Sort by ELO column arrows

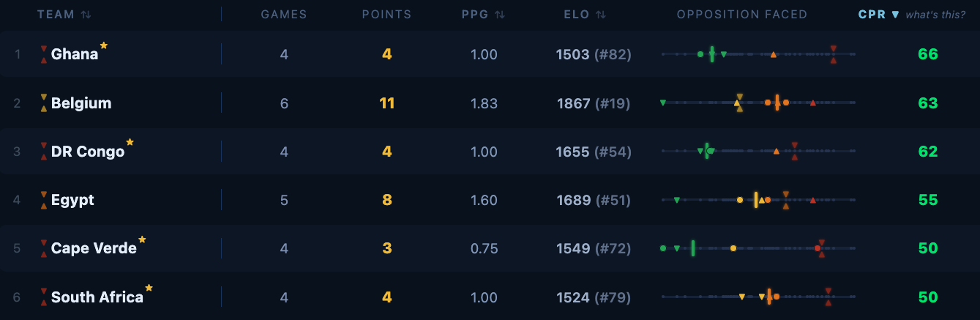600,15
